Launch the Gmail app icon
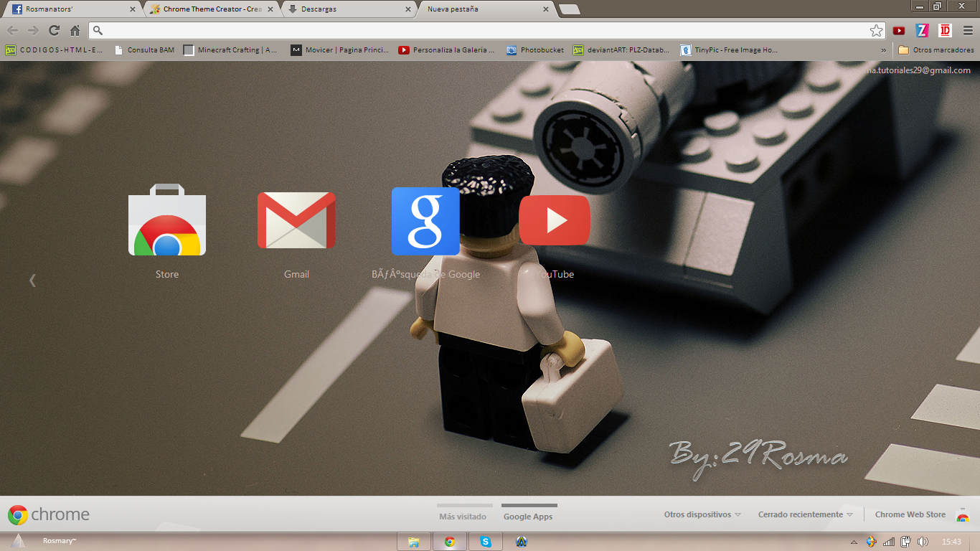 296,220
